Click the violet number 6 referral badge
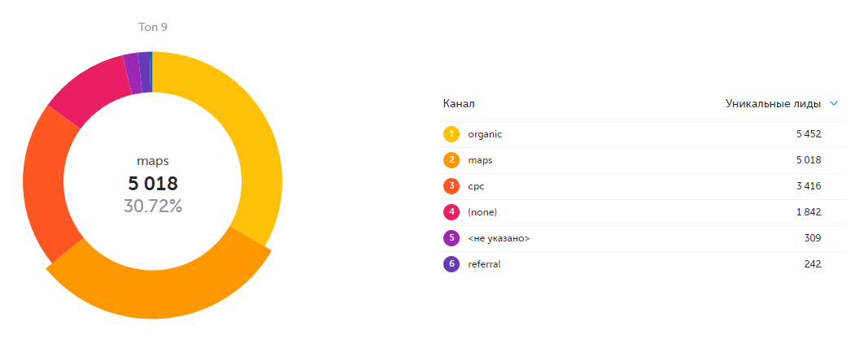 tap(451, 264)
